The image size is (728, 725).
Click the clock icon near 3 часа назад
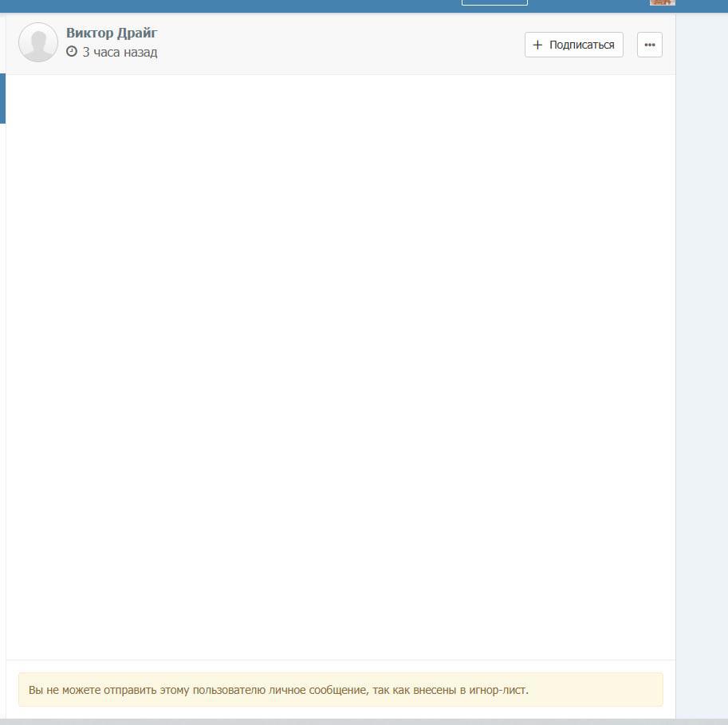(72, 52)
